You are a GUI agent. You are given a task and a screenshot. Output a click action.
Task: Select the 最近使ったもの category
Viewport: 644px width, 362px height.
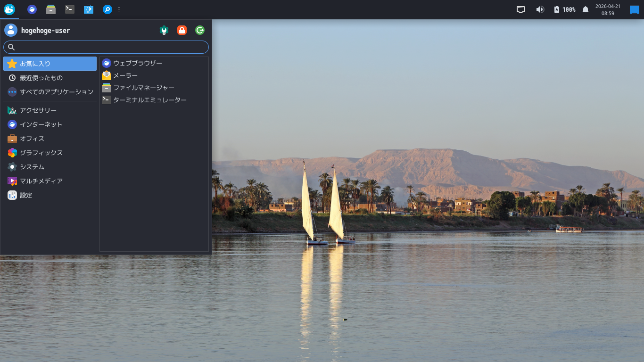pyautogui.click(x=50, y=78)
